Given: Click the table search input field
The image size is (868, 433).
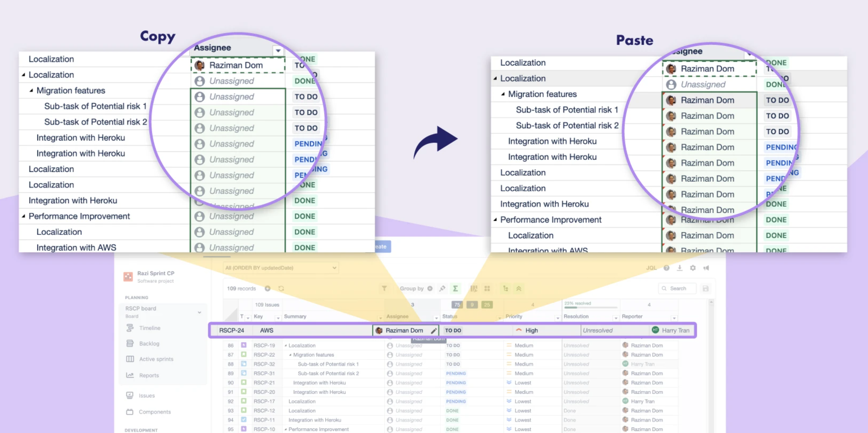Looking at the screenshot, I should (x=677, y=288).
